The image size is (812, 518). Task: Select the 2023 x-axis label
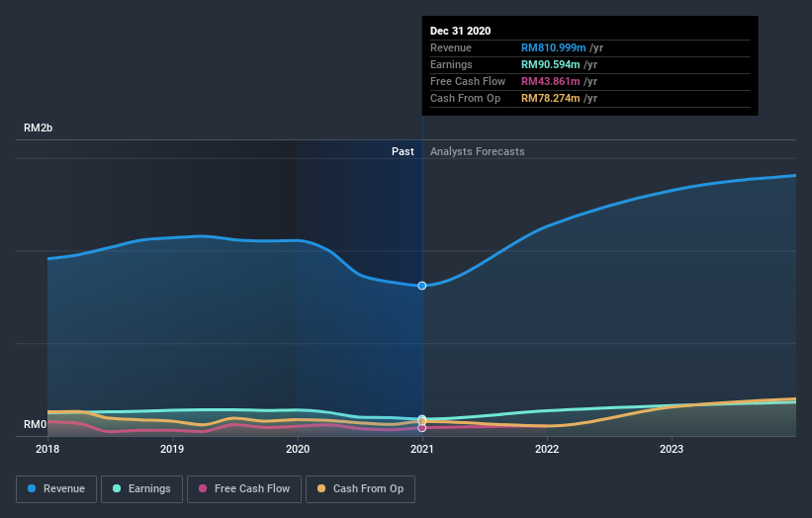coord(672,449)
